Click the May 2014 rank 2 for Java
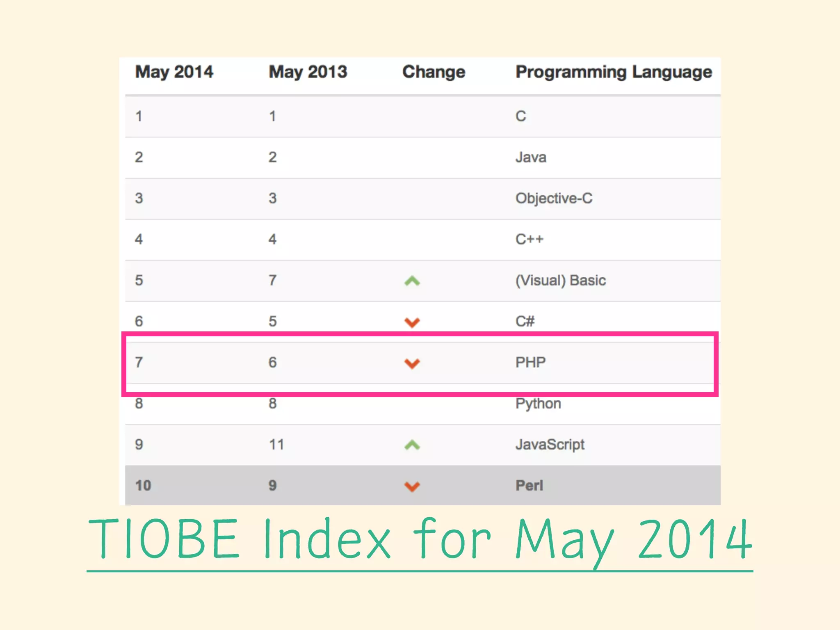Image resolution: width=840 pixels, height=630 pixels. (139, 157)
